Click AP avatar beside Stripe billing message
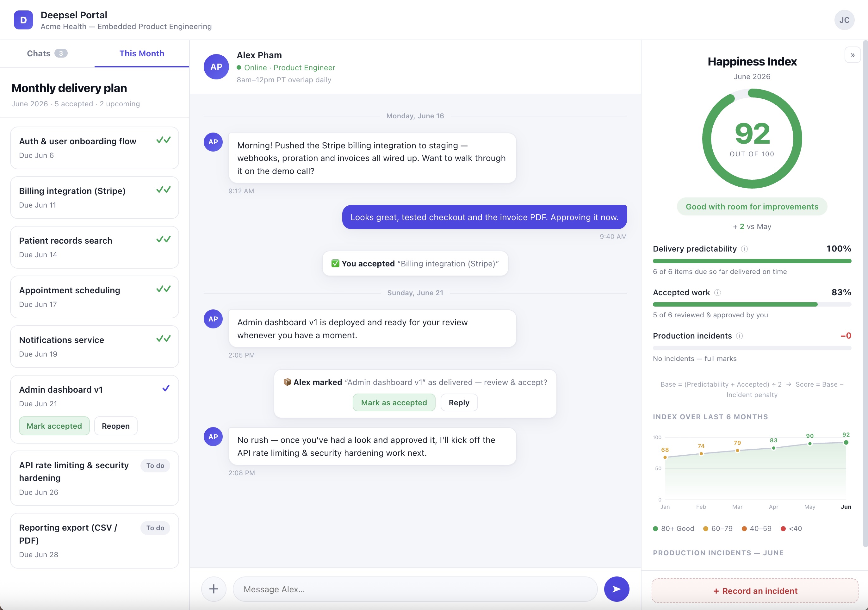 [x=213, y=142]
